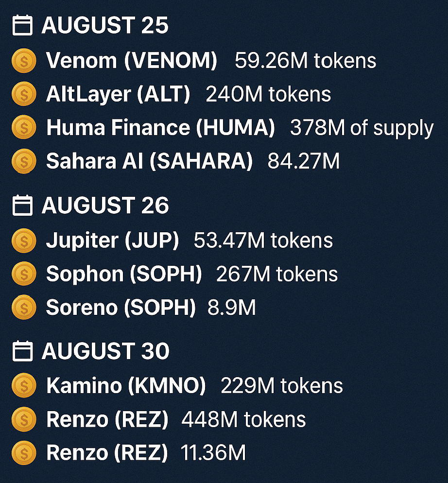Click the coin icon next to Sophon (SOPH)
The image size is (448, 483).
[24, 274]
